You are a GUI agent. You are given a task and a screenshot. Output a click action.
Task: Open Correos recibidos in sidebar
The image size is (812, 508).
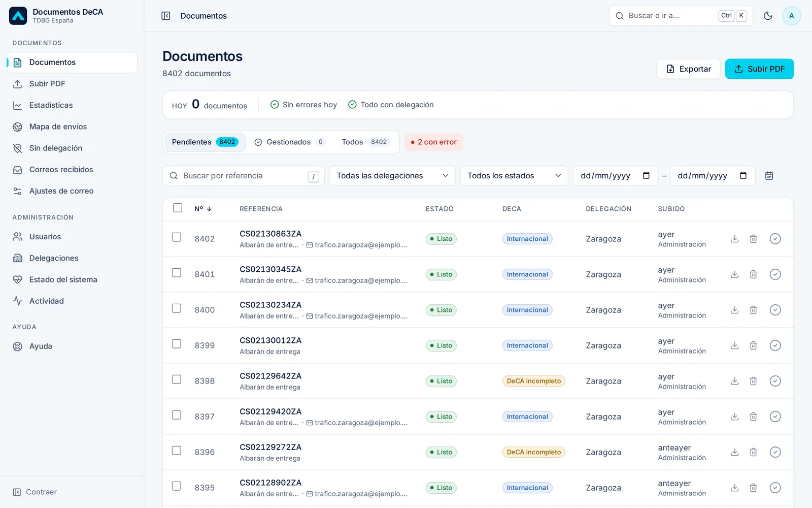tap(72, 170)
